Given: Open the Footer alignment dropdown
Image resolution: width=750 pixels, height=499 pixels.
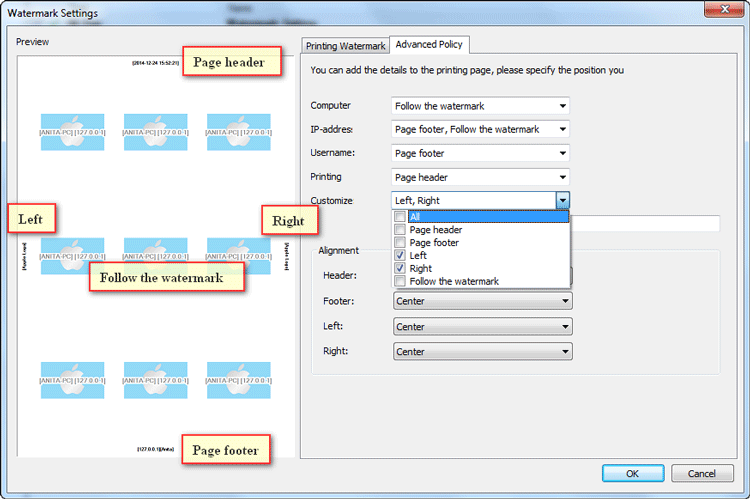Looking at the screenshot, I should tap(483, 301).
